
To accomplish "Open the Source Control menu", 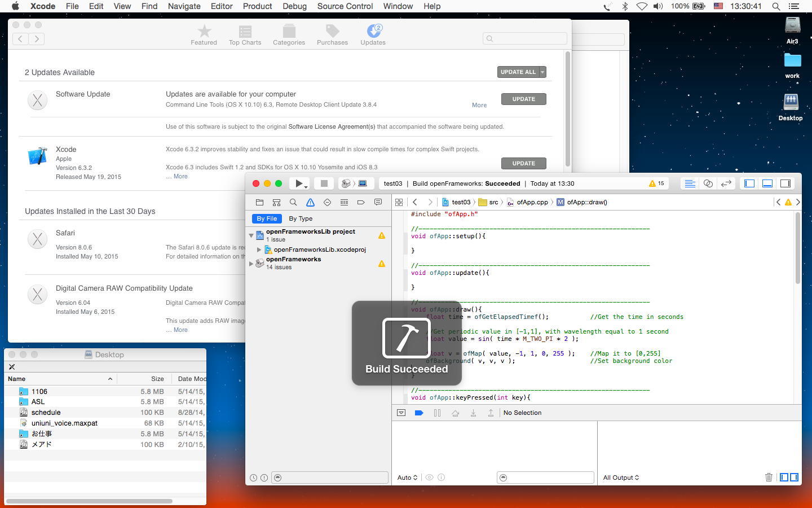I will coord(345,6).
